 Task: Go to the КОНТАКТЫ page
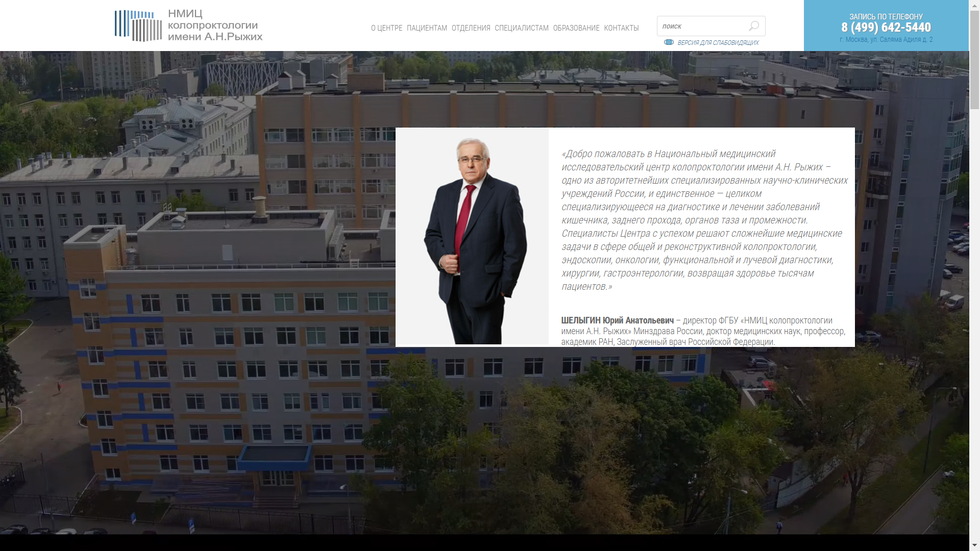(621, 28)
